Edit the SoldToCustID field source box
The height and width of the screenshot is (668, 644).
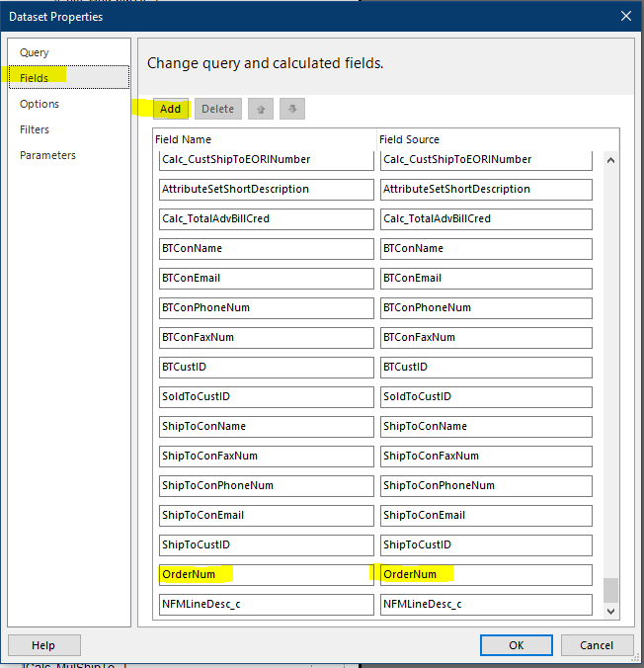tap(486, 397)
